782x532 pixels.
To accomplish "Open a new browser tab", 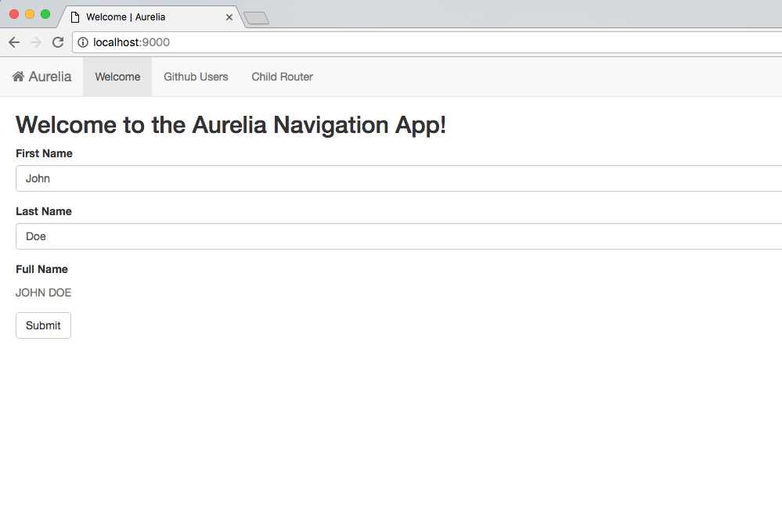I will pyautogui.click(x=256, y=16).
